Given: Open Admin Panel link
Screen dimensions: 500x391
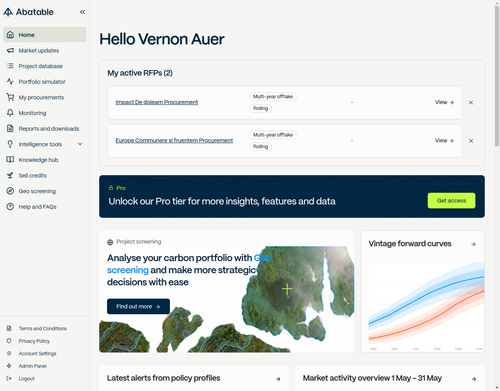Looking at the screenshot, I should [x=33, y=366].
